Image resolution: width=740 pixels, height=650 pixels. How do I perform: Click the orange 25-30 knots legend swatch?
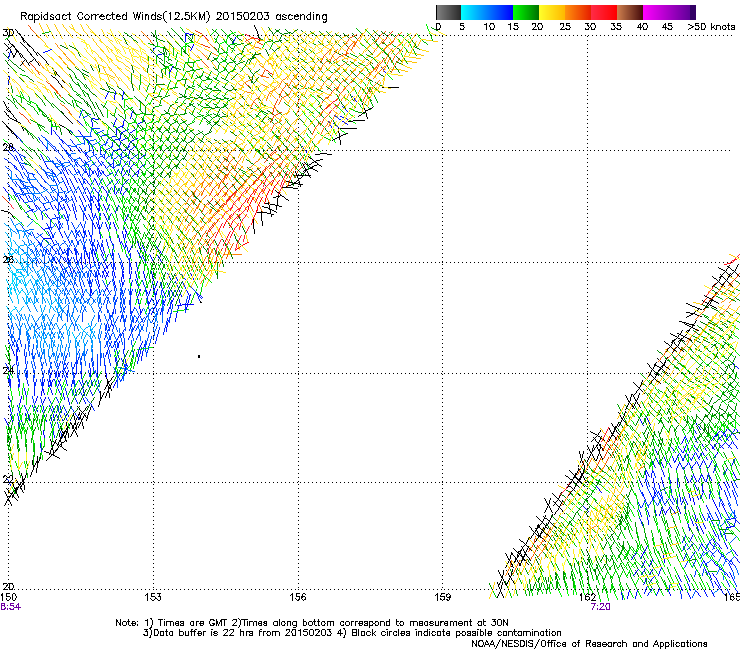(578, 12)
